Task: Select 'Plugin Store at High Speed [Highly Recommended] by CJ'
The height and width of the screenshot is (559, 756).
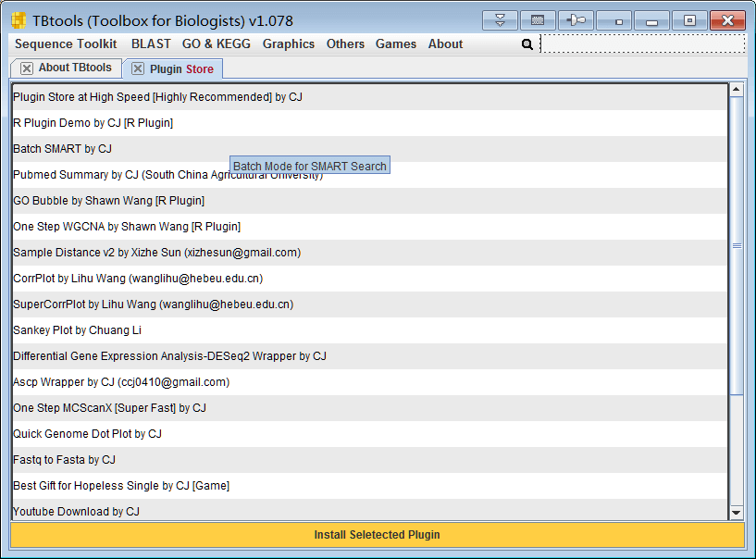Action: coord(370,97)
